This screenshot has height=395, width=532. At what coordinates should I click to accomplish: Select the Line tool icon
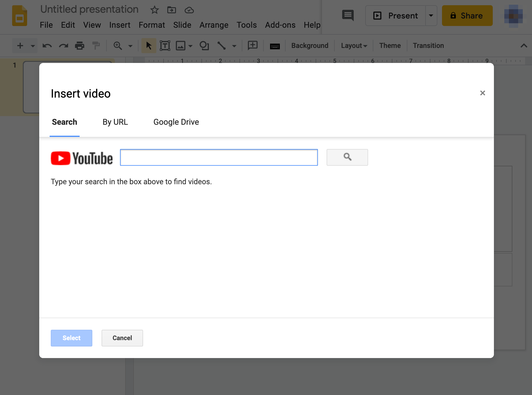point(222,46)
